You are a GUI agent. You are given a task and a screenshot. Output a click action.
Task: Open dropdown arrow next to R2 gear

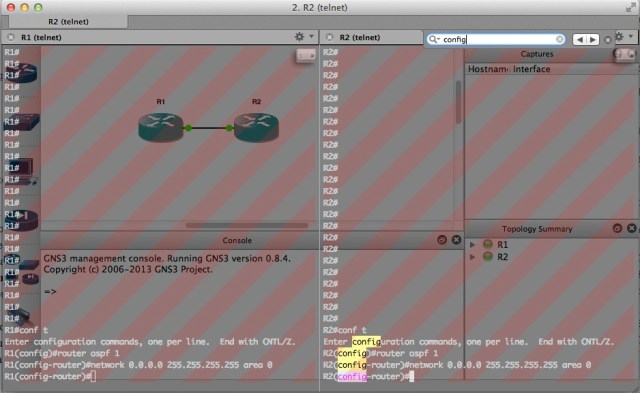[x=631, y=36]
